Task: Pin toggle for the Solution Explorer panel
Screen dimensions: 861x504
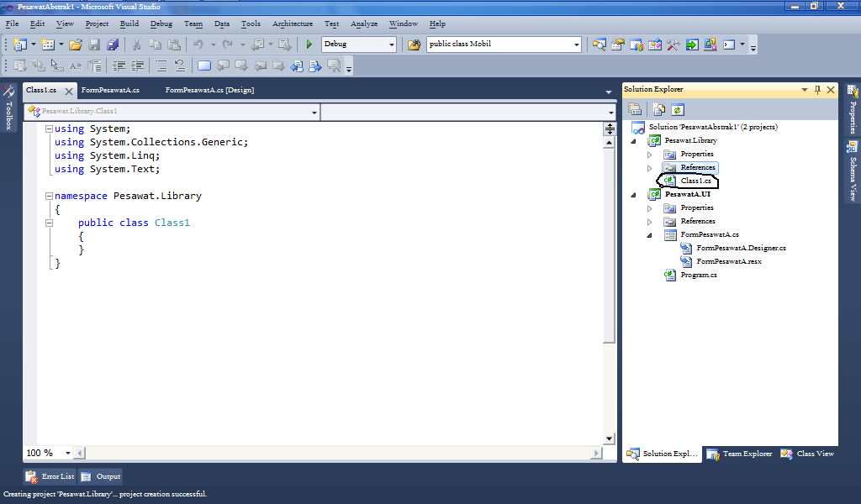Action: click(x=817, y=89)
